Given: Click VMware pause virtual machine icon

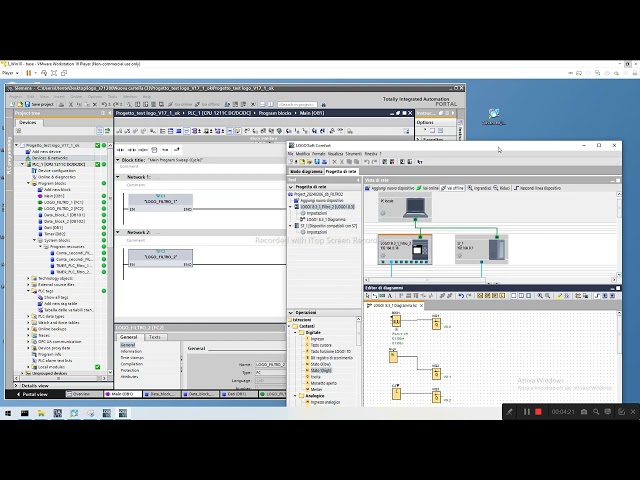Looking at the screenshot, I should [28, 73].
